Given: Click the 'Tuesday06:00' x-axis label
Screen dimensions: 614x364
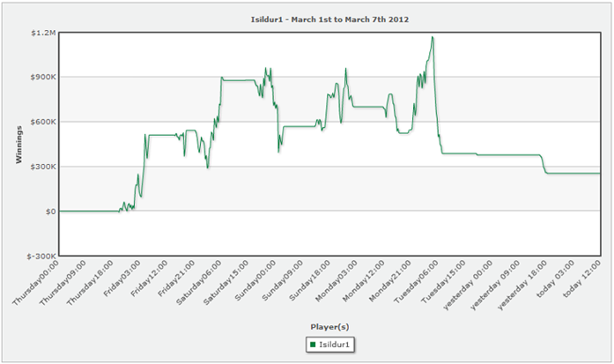Looking at the screenshot, I should point(416,282).
